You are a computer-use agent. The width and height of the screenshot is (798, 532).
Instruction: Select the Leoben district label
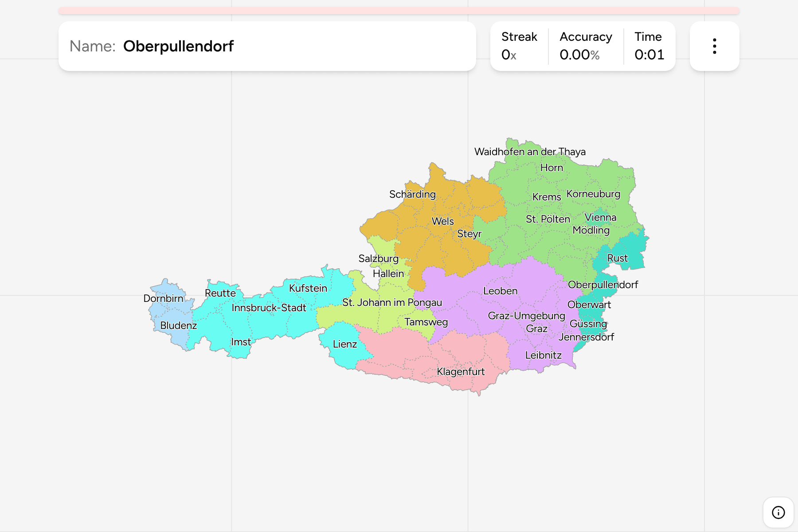click(500, 291)
